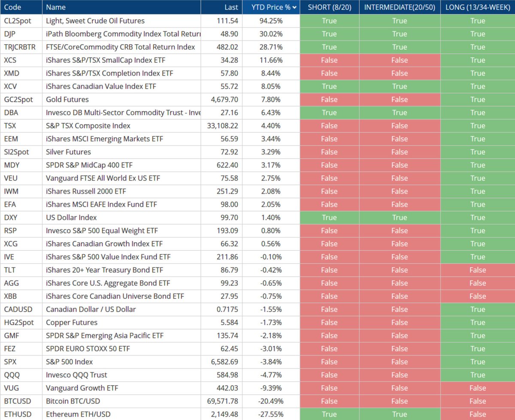
Task: Select S&P TSX Composite Index name
Action: click(121, 125)
